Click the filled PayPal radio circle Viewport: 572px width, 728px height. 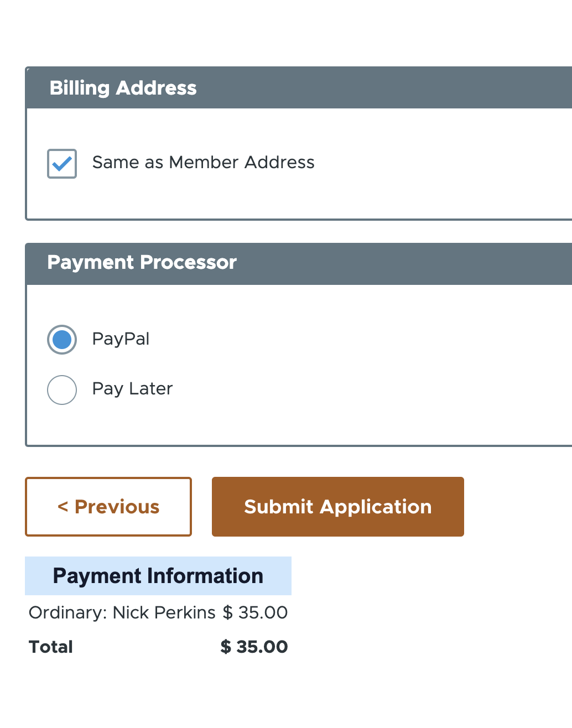click(x=61, y=339)
